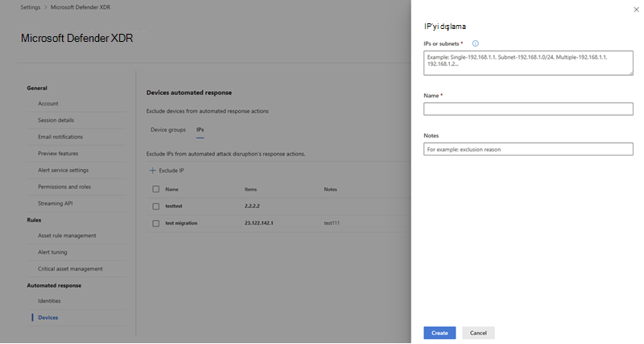Open Email notifications settings
The height and width of the screenshot is (344, 644).
[x=60, y=137]
